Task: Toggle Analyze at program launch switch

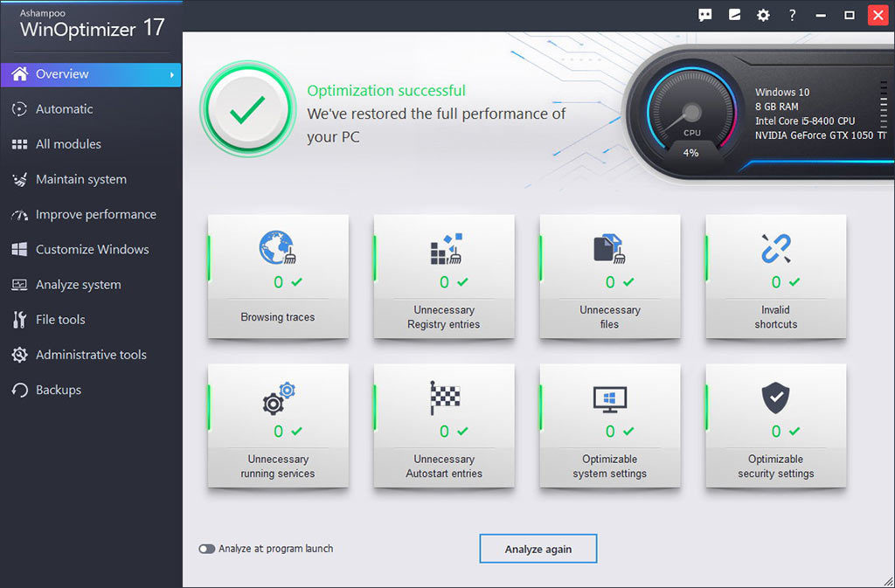Action: click(x=207, y=549)
